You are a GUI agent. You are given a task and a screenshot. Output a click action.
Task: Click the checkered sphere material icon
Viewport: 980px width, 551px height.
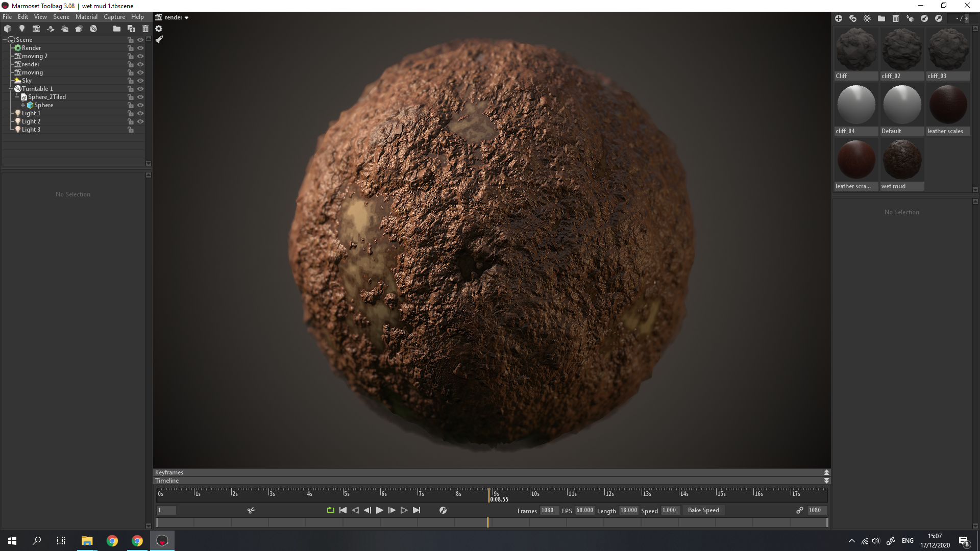coord(867,18)
